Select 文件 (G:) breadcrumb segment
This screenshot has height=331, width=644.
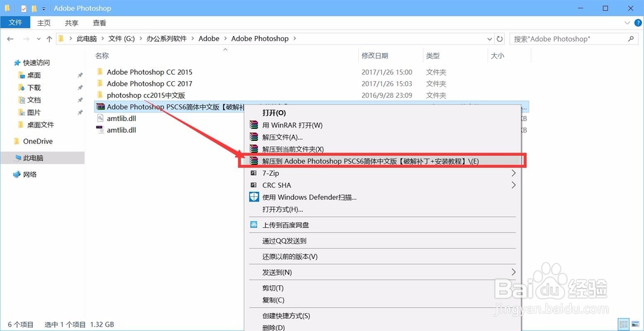122,39
